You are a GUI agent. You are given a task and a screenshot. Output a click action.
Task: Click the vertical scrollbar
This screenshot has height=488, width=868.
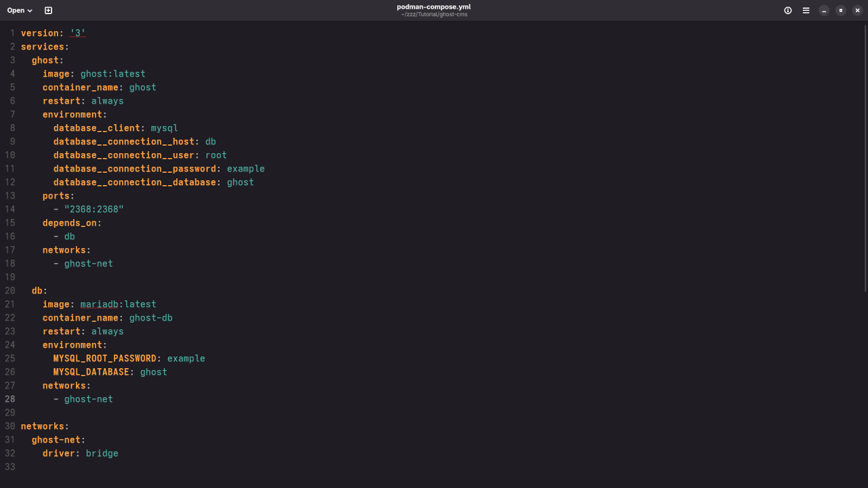(865, 159)
